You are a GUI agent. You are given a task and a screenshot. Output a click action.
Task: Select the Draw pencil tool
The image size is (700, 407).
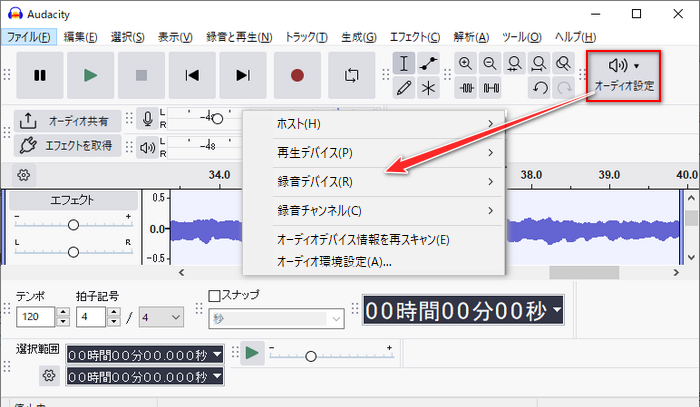coord(404,88)
